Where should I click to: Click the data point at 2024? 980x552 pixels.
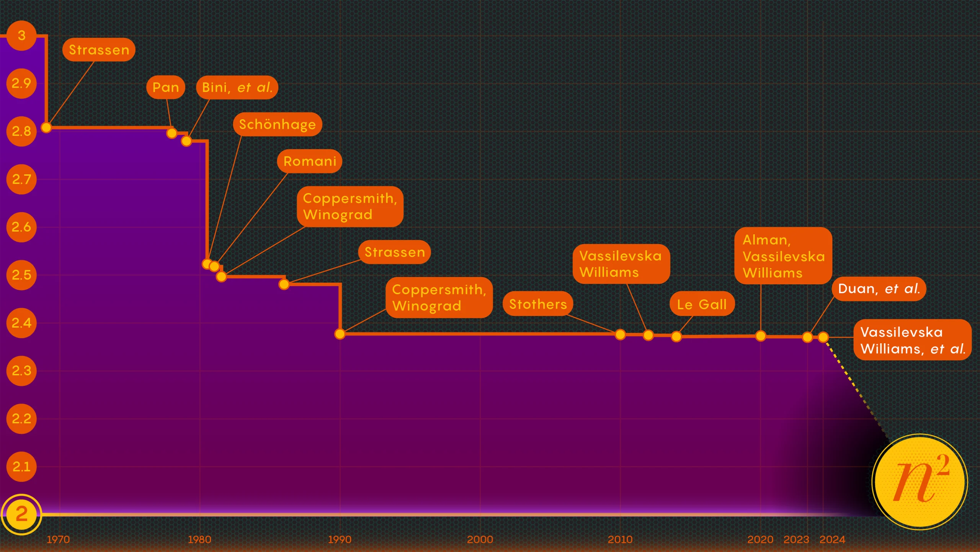coord(823,337)
